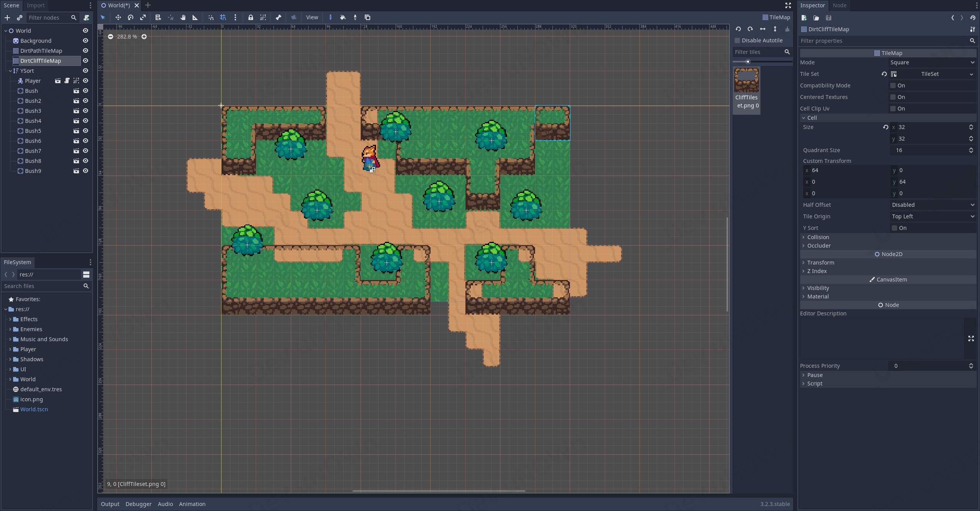Select the CliffTileset.png tile thumbnail
This screenshot has height=511, width=980.
(x=746, y=80)
